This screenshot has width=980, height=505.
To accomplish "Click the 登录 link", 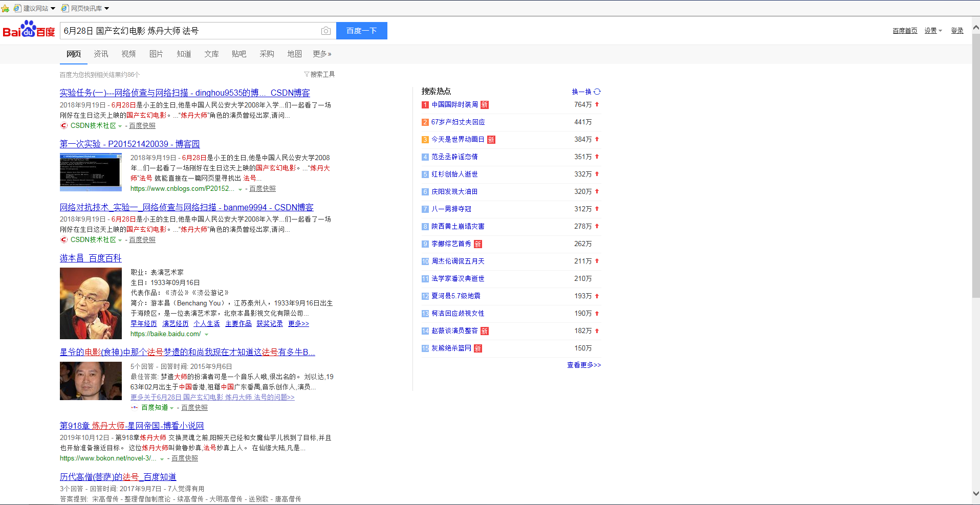I will 957,31.
